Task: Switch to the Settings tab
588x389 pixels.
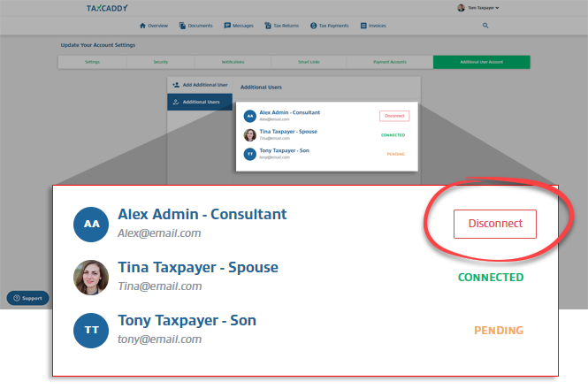Action: [92, 62]
